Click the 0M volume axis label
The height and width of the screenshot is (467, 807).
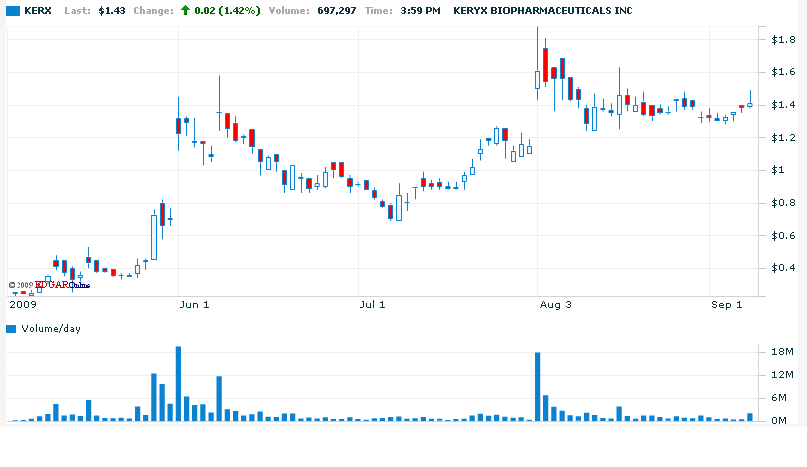(x=779, y=421)
